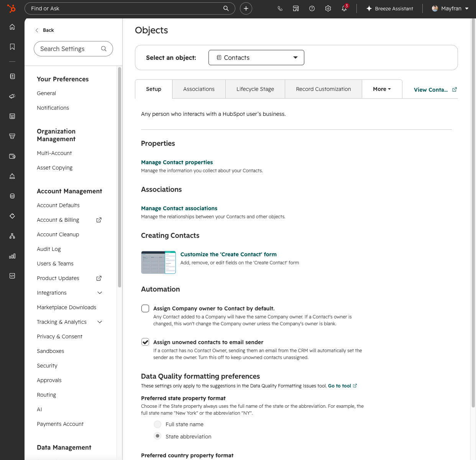Open the Marketing megaphone icon

(x=12, y=96)
